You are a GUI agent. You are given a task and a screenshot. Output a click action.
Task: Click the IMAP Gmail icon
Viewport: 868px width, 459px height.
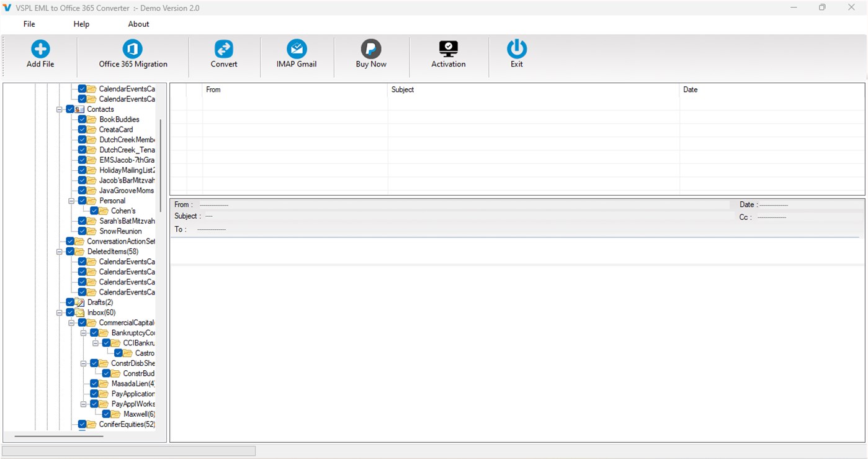[x=297, y=56]
